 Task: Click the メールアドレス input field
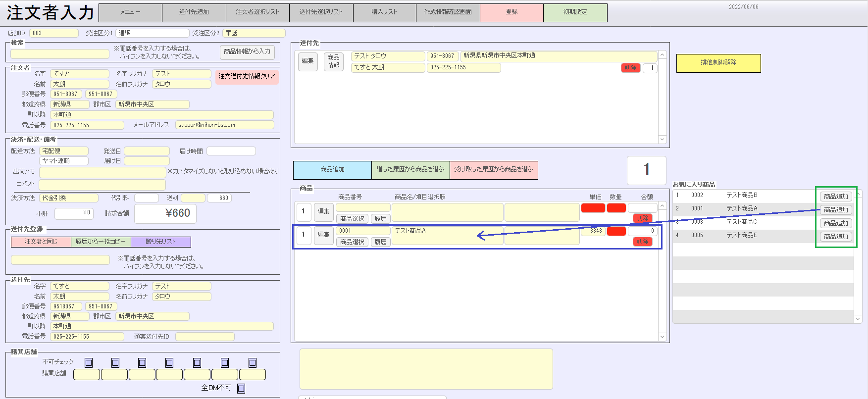pos(224,125)
